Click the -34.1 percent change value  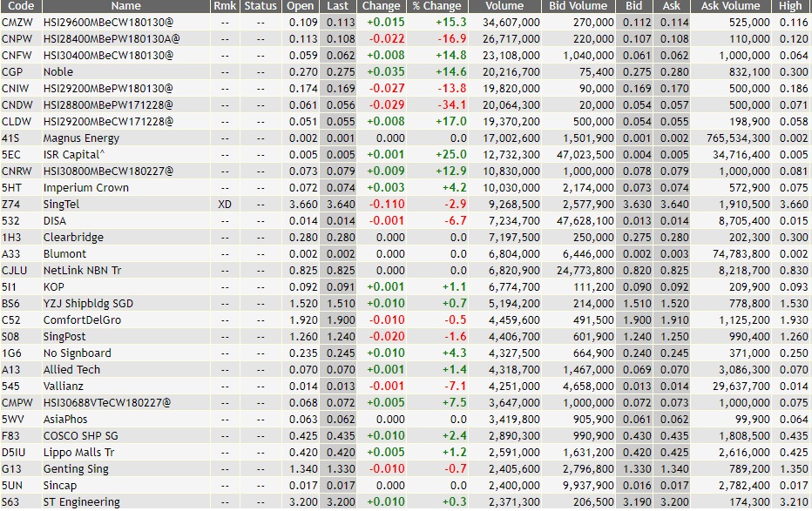tap(452, 105)
